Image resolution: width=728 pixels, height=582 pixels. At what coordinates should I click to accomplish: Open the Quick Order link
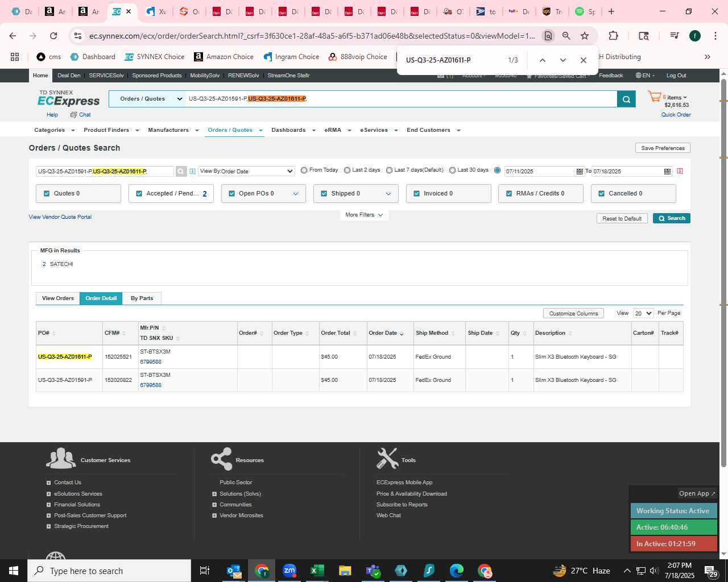click(676, 115)
